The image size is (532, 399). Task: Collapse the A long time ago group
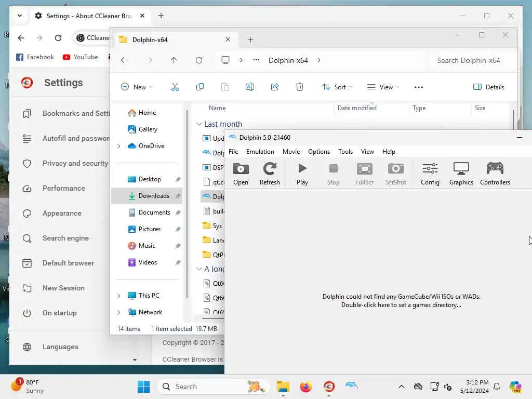[x=199, y=269]
